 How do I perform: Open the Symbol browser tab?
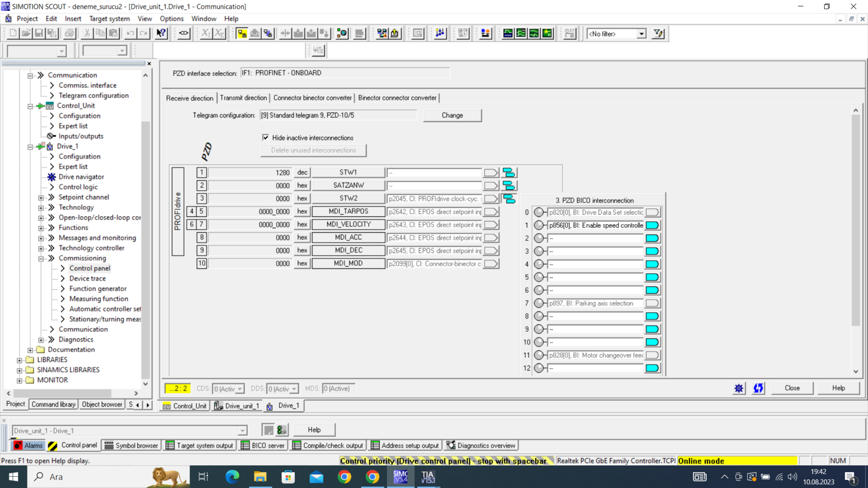point(131,446)
